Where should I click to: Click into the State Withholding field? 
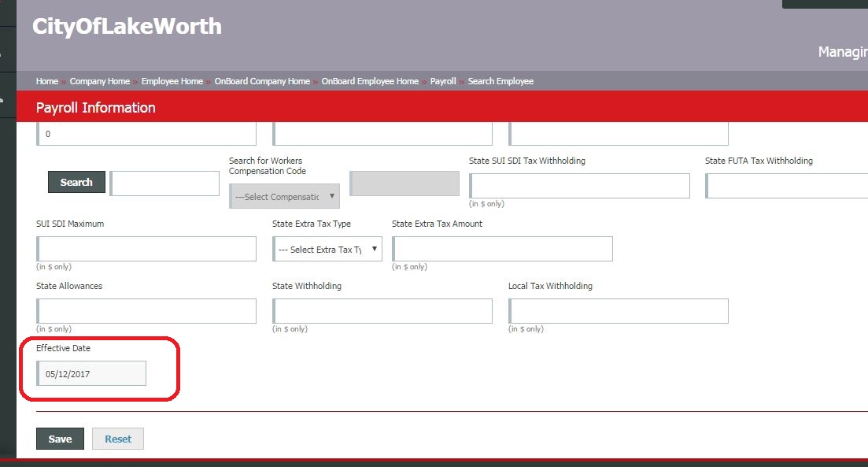tap(382, 311)
